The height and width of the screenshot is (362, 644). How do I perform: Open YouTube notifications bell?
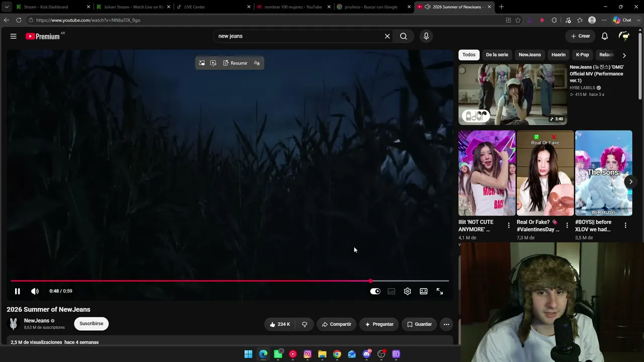[605, 36]
